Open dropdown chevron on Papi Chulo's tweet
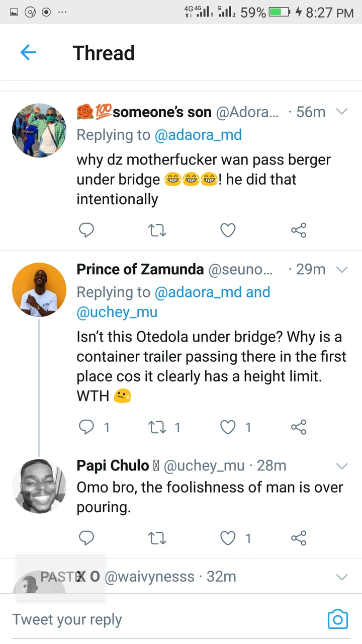The height and width of the screenshot is (644, 362). point(342,466)
